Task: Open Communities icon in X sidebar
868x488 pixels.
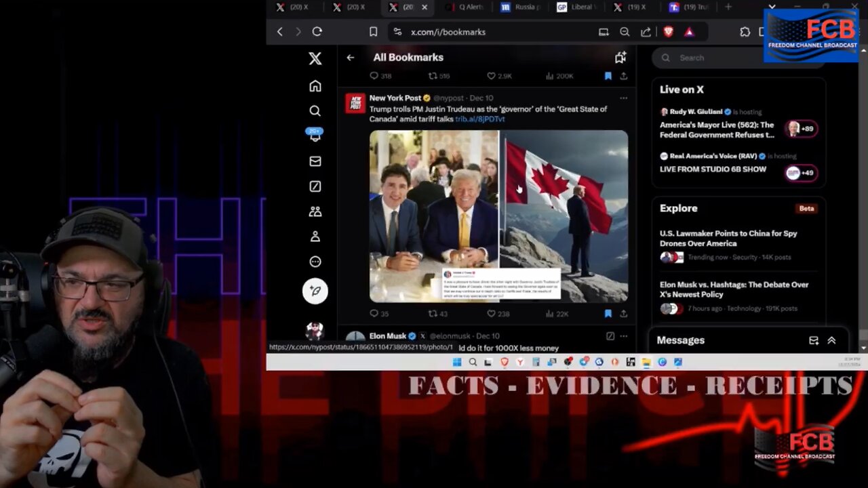Action: point(315,211)
